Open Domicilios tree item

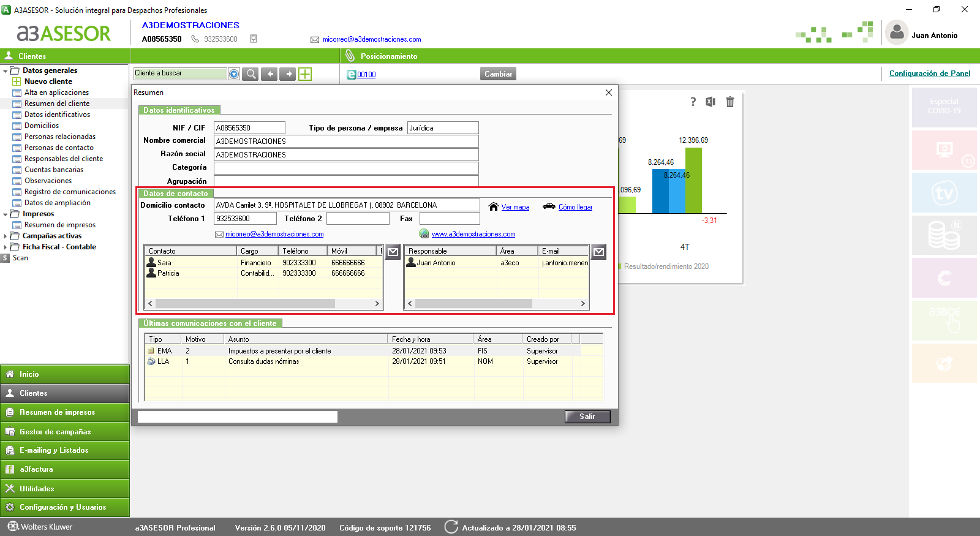tap(42, 126)
